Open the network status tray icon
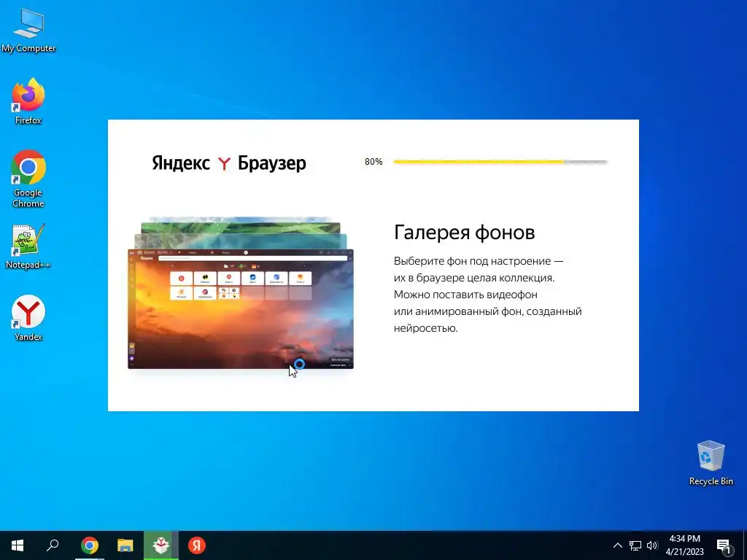This screenshot has width=747, height=560. tap(635, 545)
